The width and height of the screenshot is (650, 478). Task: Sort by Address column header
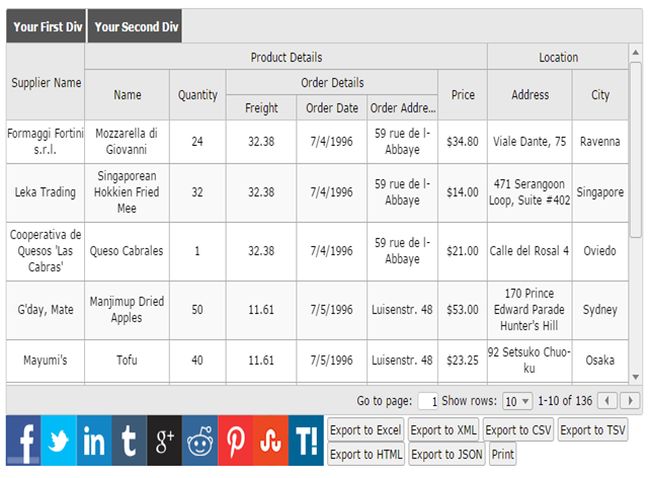click(530, 95)
